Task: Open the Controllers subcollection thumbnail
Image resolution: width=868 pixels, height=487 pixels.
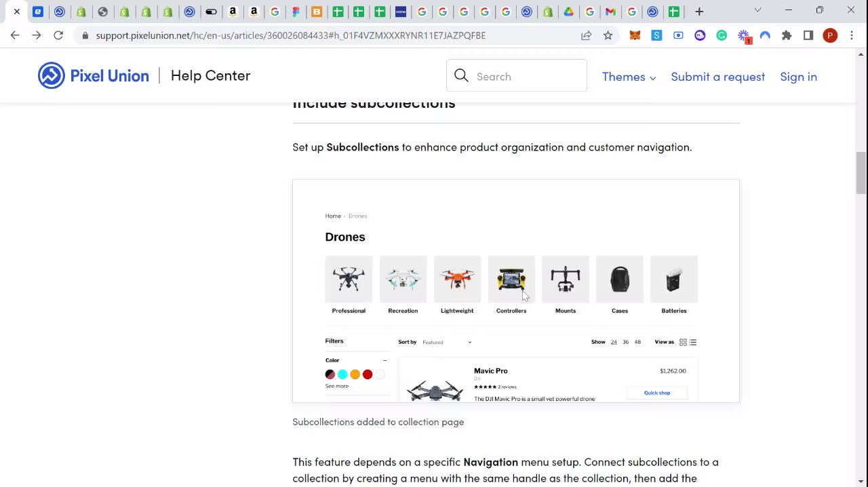Action: pos(511,279)
